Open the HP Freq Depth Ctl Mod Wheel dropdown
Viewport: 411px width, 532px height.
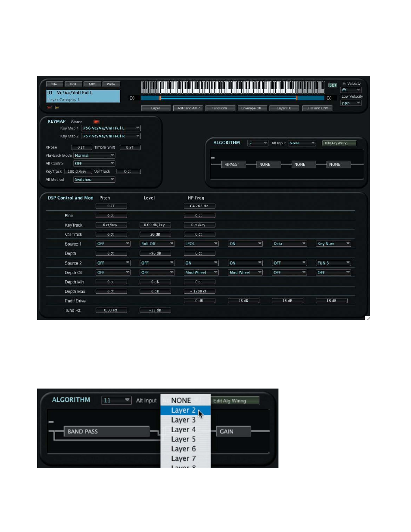point(201,272)
